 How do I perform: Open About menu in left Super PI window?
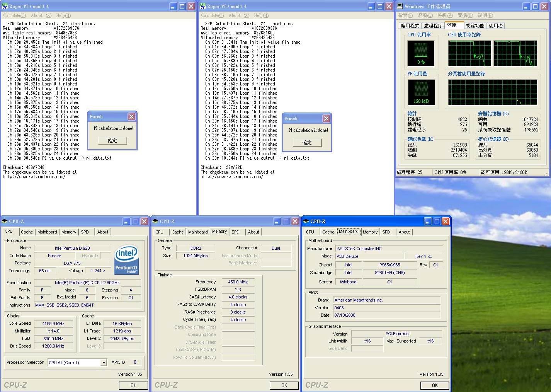(x=41, y=15)
